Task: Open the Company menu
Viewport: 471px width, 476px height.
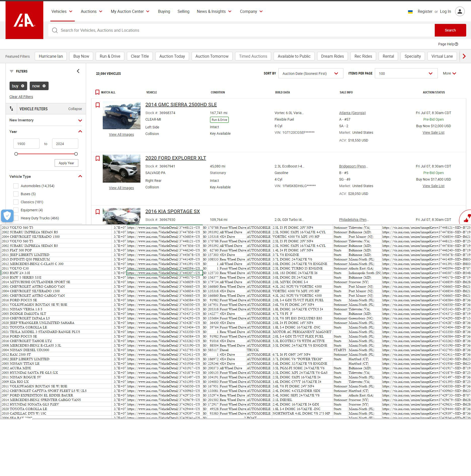Action: (x=251, y=12)
